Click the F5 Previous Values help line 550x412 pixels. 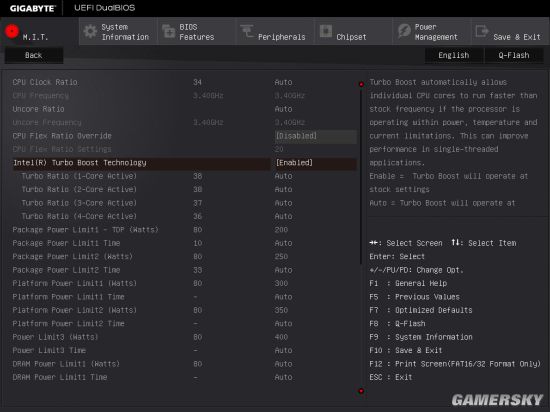tap(414, 297)
